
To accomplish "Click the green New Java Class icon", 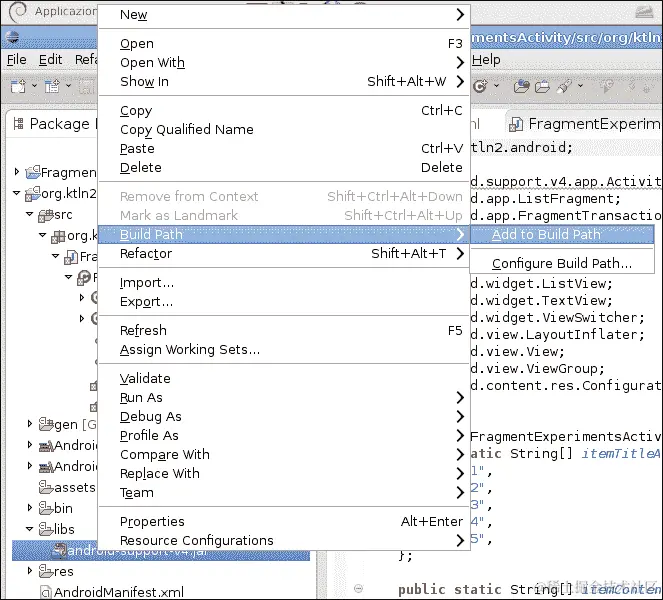I will pyautogui.click(x=480, y=86).
